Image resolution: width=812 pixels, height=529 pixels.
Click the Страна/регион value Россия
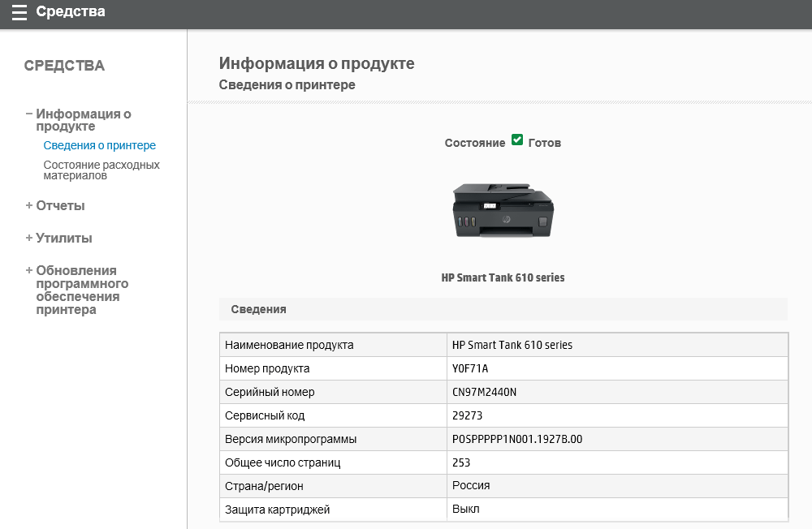pos(471,486)
